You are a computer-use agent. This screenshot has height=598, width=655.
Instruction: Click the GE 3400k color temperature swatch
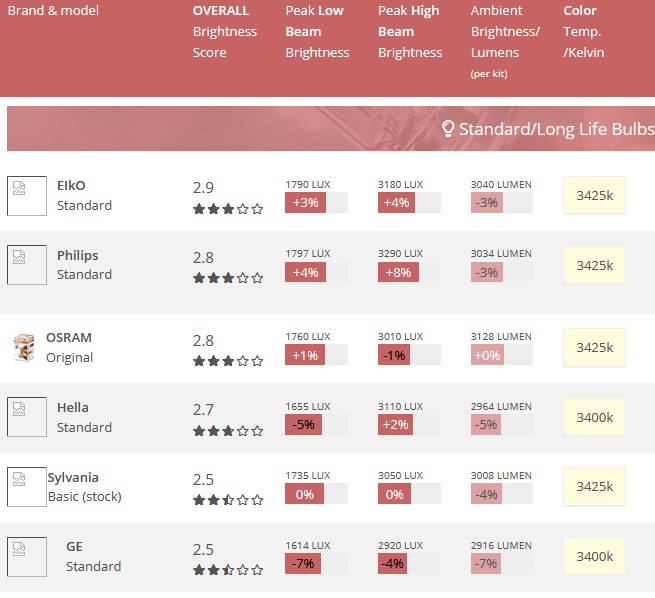[594, 557]
